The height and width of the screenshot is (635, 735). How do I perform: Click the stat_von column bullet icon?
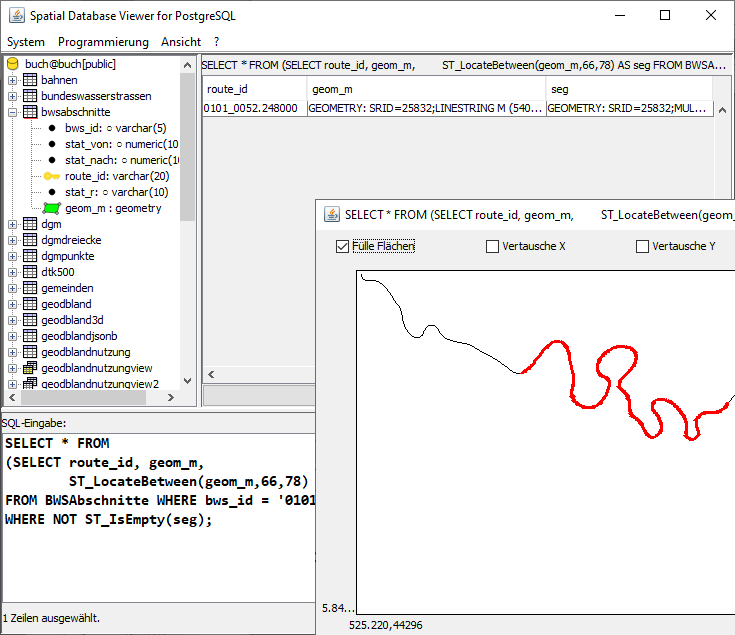(x=52, y=144)
